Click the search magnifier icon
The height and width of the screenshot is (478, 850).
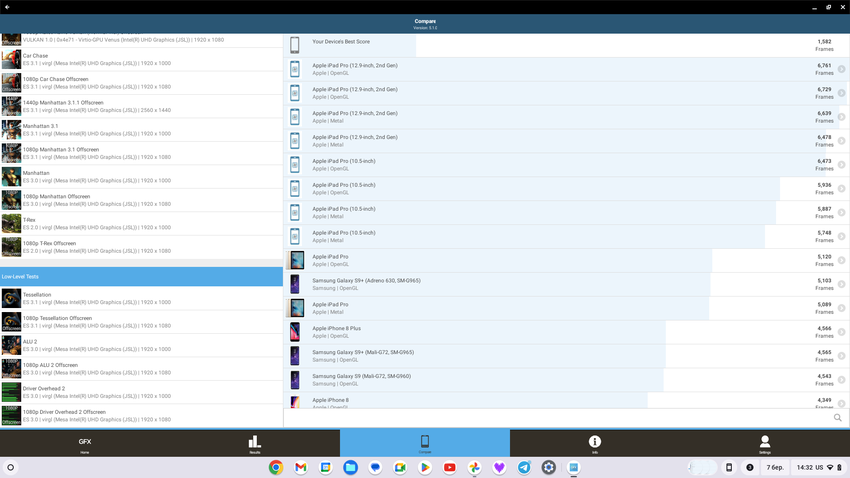tap(838, 418)
